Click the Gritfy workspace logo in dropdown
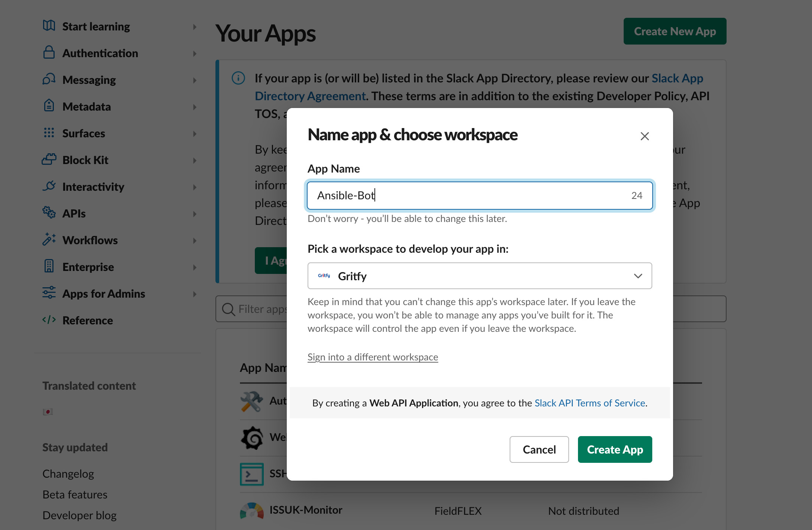The height and width of the screenshot is (530, 812). (x=324, y=276)
